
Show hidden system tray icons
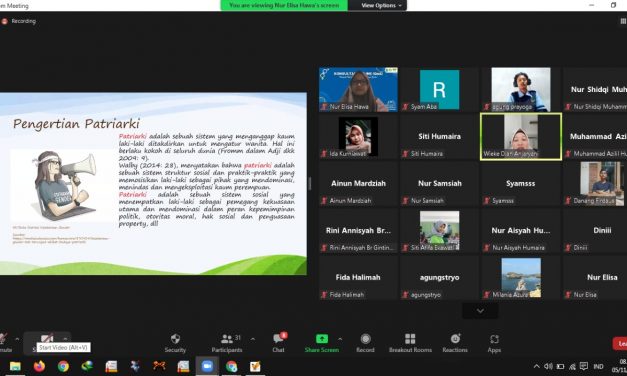point(537,366)
